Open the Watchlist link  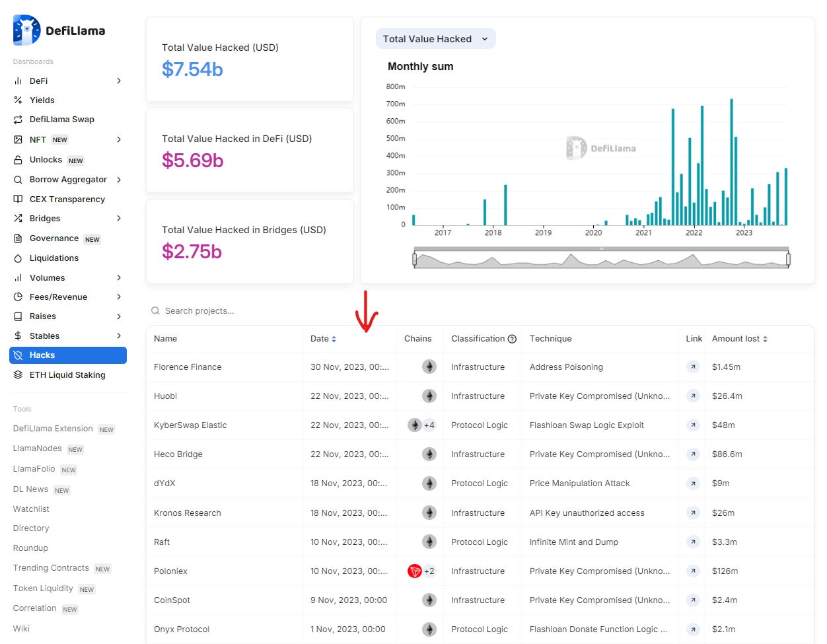tap(31, 509)
